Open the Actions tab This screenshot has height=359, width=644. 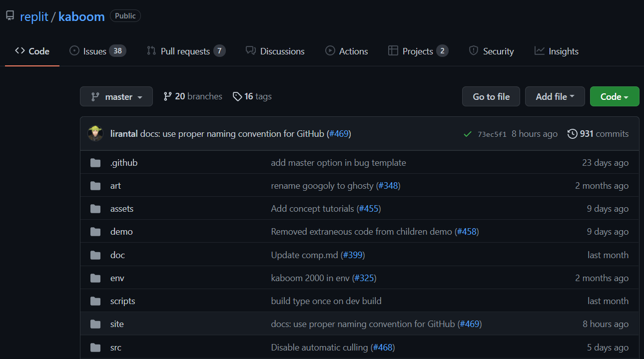[x=346, y=51]
